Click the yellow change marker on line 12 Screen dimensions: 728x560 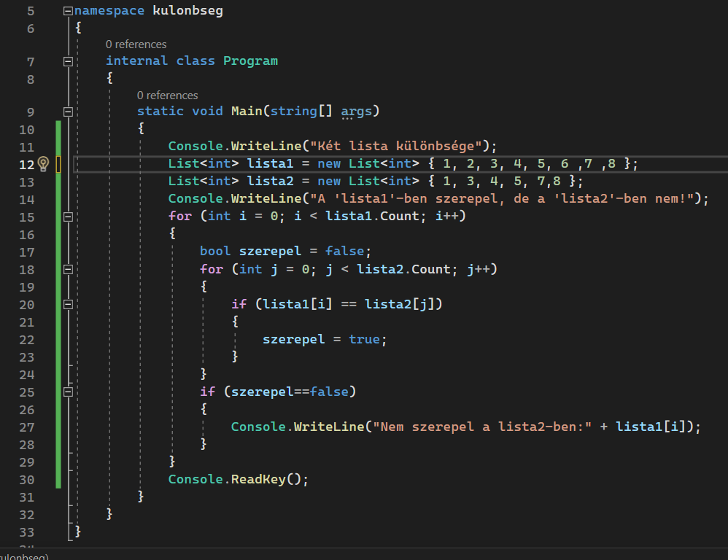click(58, 164)
